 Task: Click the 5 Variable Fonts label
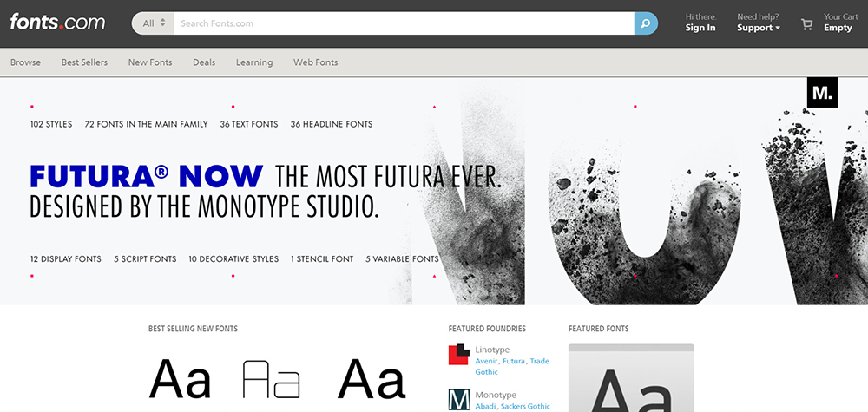click(x=403, y=258)
